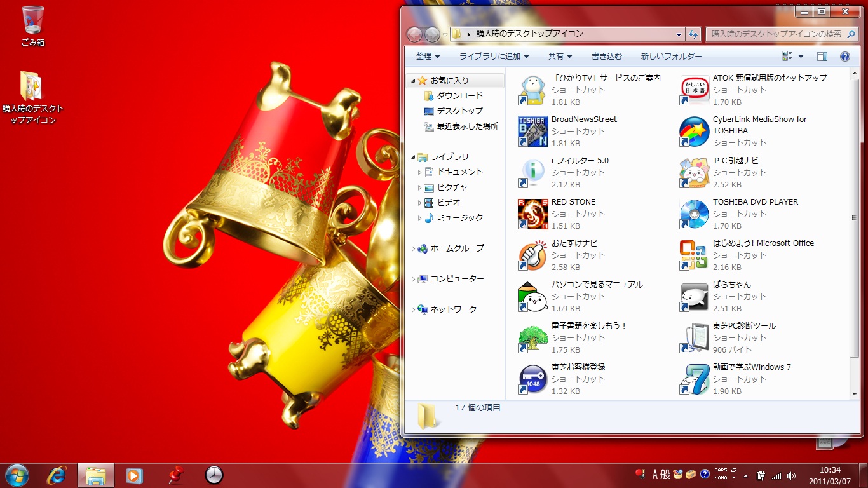The image size is (868, 488).
Task: Click the 書き込む burn button
Action: [607, 57]
